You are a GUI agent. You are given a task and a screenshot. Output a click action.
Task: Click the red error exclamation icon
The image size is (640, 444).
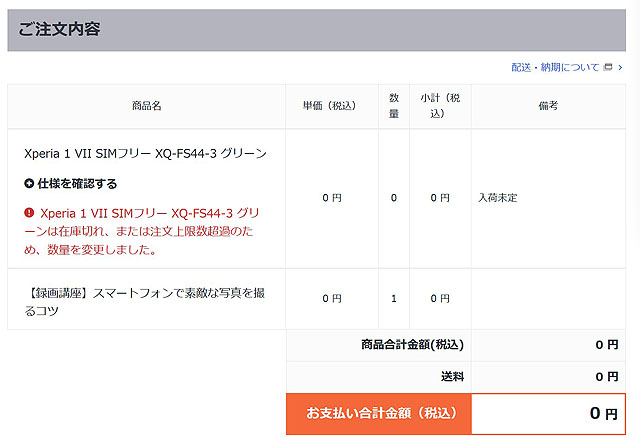click(x=29, y=213)
